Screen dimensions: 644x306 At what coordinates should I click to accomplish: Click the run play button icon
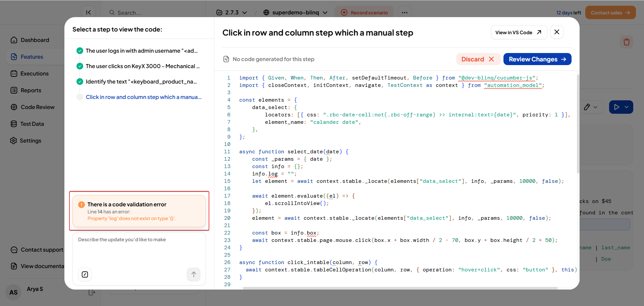tap(616, 107)
